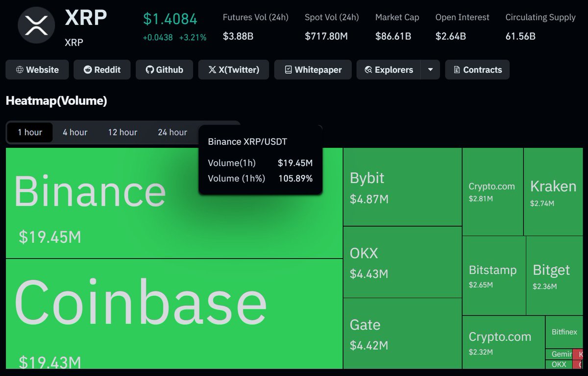Click the Explorers button
588x376 pixels.
389,70
